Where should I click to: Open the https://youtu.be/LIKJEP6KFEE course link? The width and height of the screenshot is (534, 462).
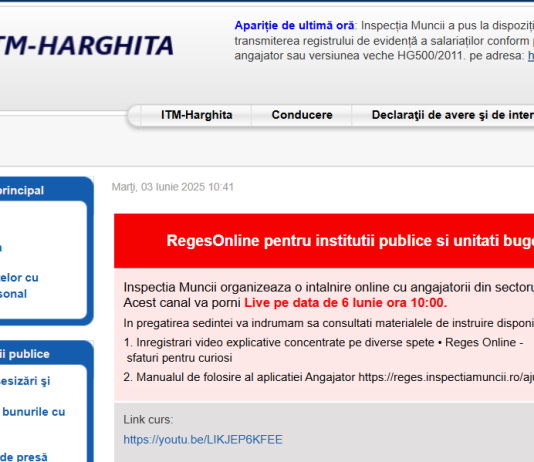pos(203,440)
